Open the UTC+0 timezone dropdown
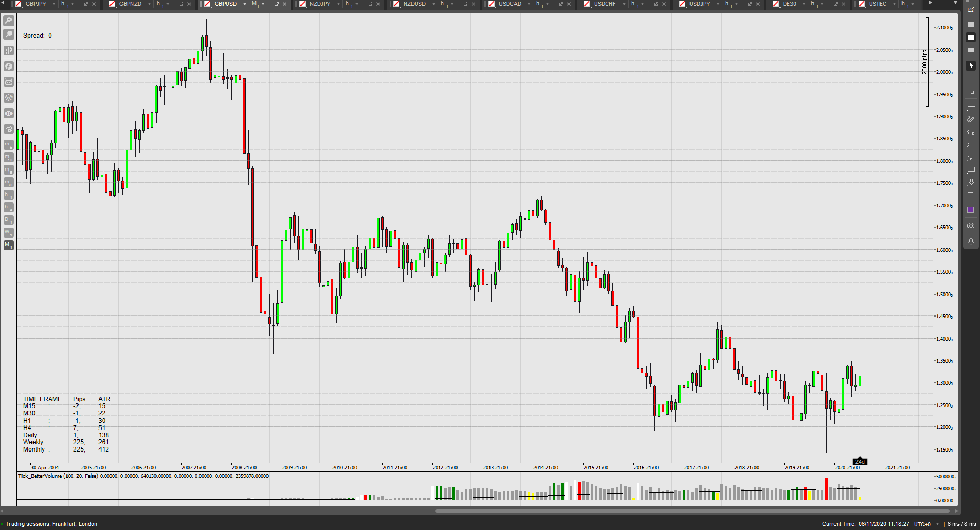 [927, 524]
